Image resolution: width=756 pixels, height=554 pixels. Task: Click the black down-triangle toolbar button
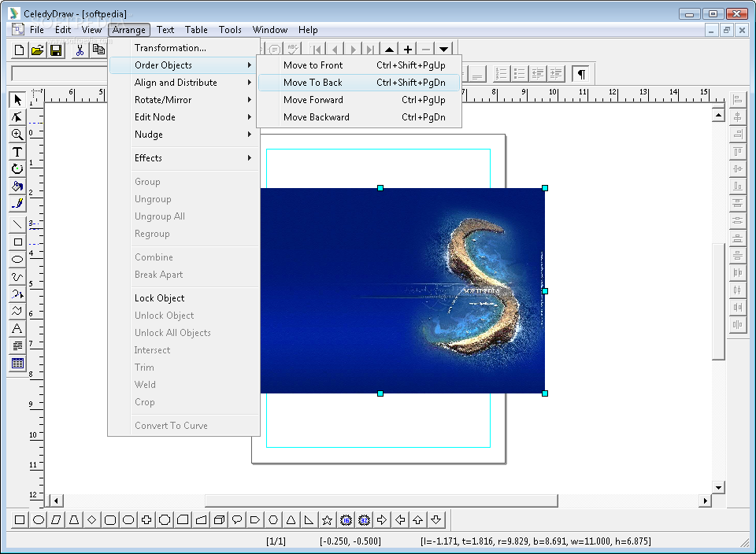pos(443,50)
